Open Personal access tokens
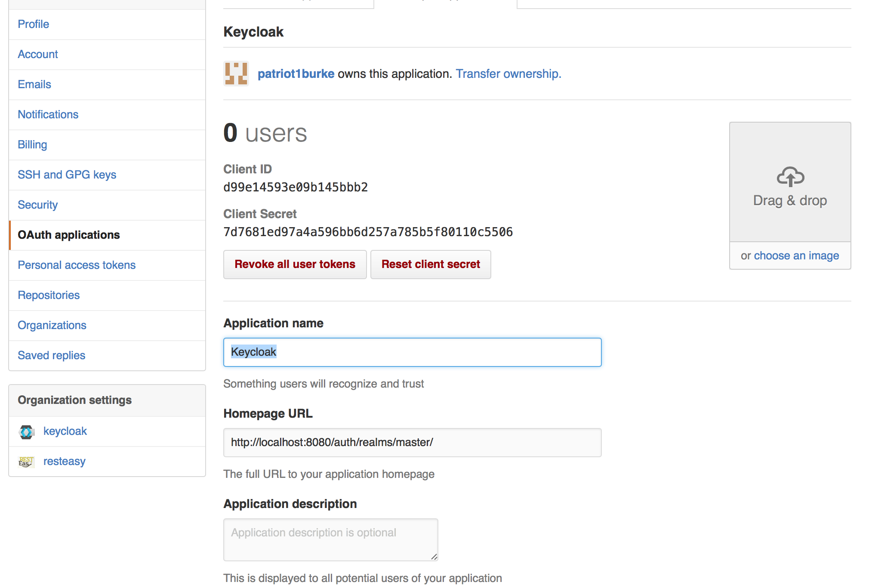872x588 pixels. click(77, 265)
